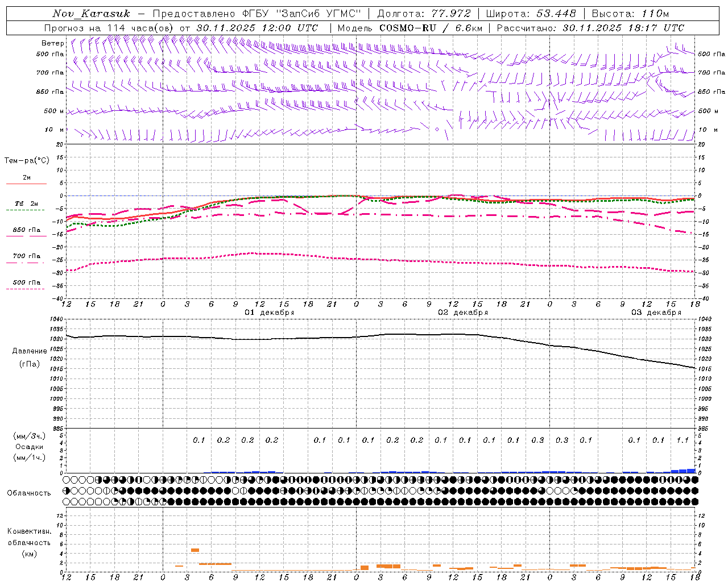The height and width of the screenshot is (582, 728).
Task: Click the dotted line sample under the 500 гПа legend
Action: (26, 289)
